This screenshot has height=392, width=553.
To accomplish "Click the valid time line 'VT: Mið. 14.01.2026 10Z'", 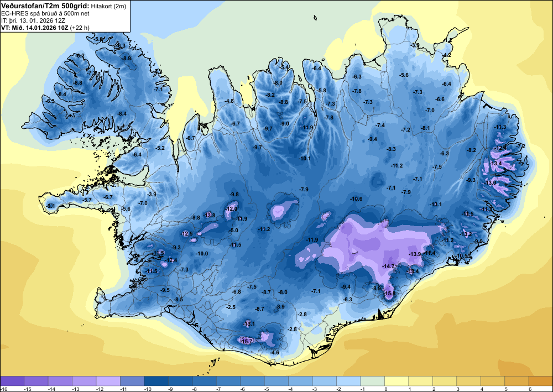I will click(x=35, y=28).
